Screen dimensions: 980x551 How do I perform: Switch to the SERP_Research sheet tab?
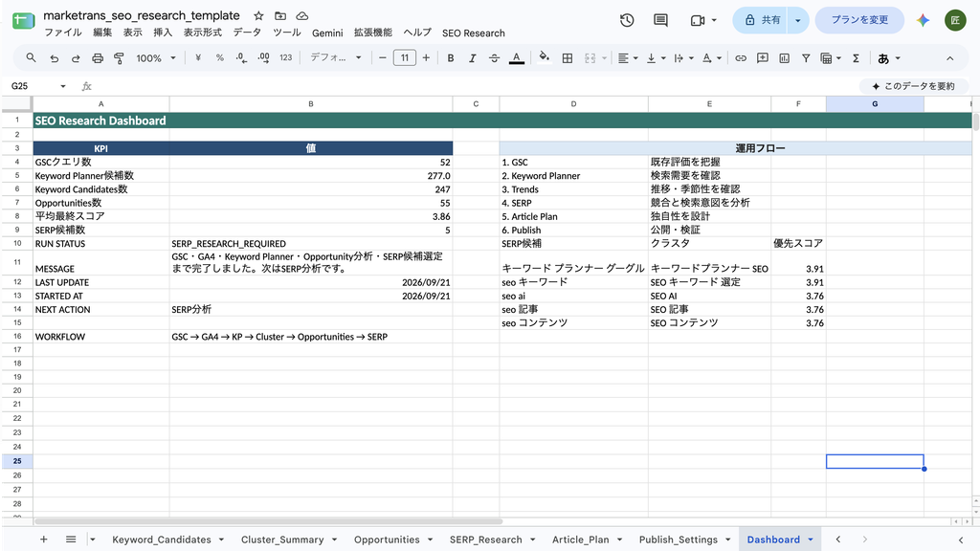[x=485, y=540]
